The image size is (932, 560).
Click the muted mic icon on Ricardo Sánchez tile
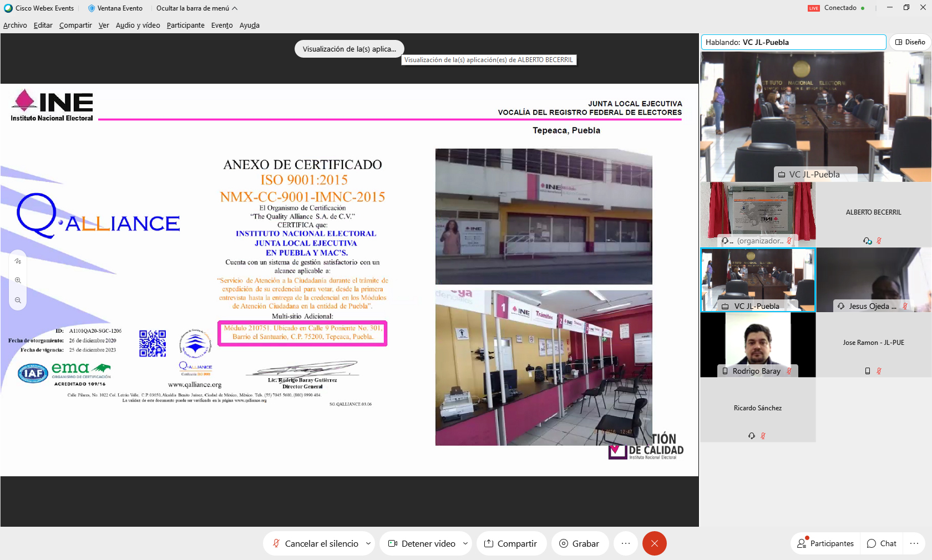click(x=763, y=436)
